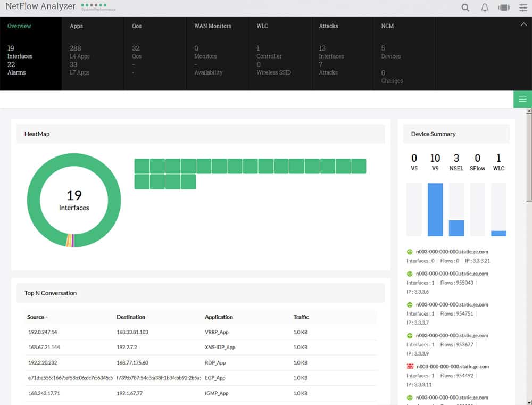The height and width of the screenshot is (405, 532).
Task: Click EGP_App application cell
Action: 215,378
